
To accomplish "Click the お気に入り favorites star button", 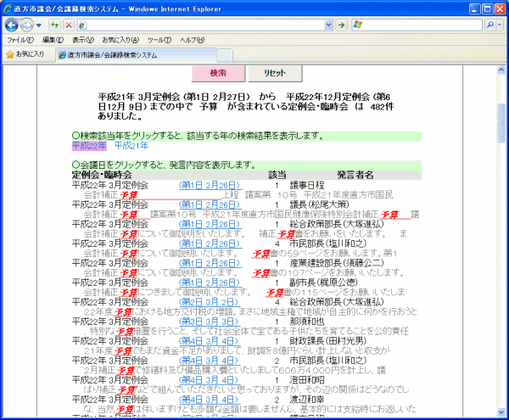I will coord(25,54).
